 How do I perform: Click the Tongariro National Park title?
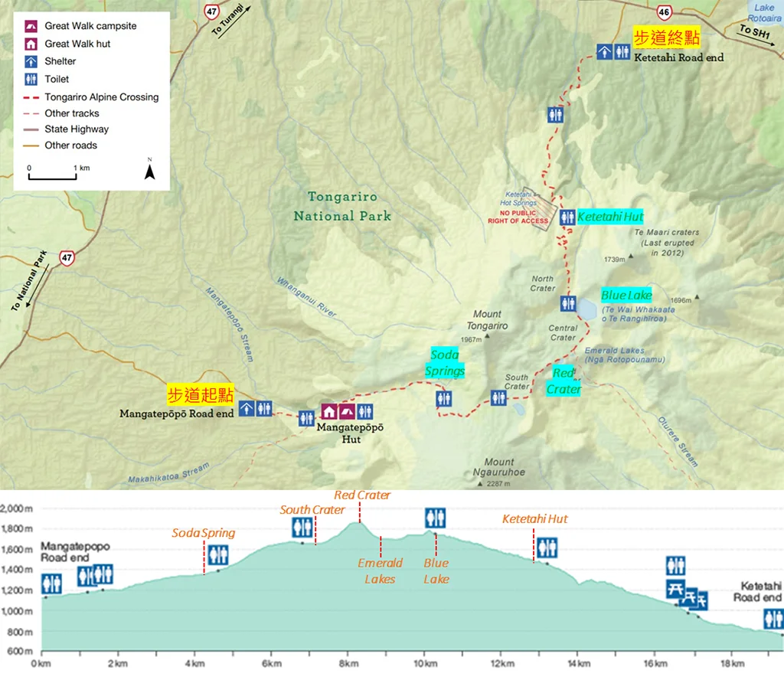click(342, 206)
